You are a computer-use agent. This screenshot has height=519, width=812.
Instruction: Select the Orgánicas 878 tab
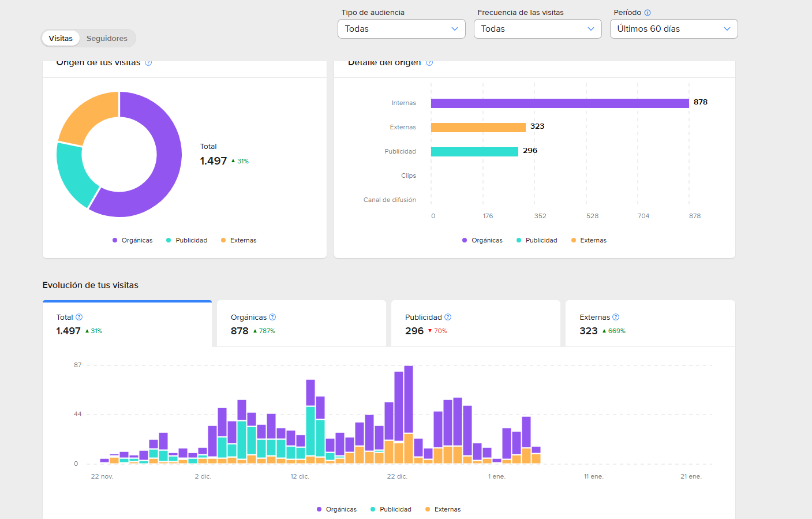coord(301,324)
